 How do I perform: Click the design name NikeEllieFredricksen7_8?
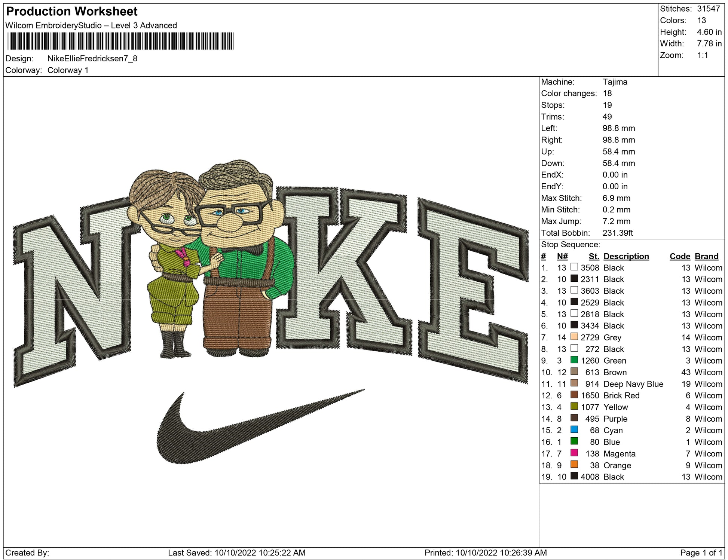pos(92,59)
